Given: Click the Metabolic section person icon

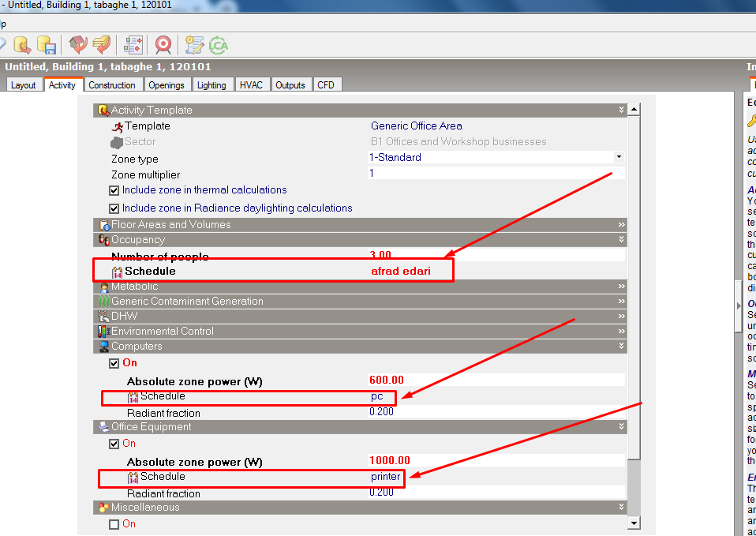Looking at the screenshot, I should 104,287.
